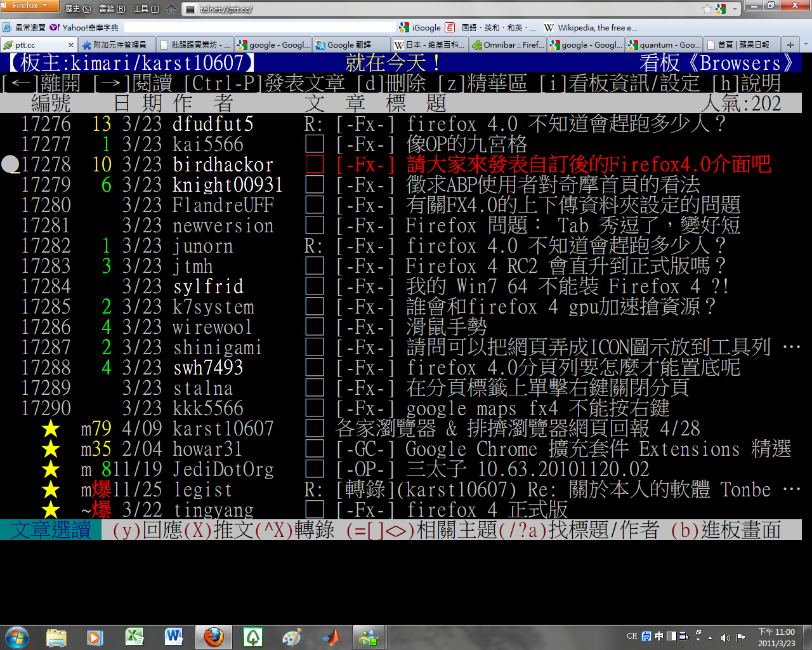Viewport: 812px width, 650px height.
Task: Click the cursor dot beside post 17278
Action: click(x=11, y=164)
